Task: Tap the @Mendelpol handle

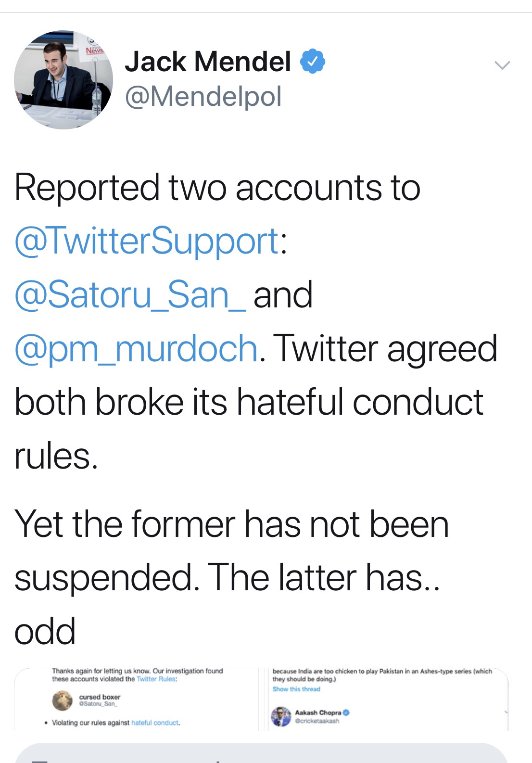Action: (x=203, y=96)
